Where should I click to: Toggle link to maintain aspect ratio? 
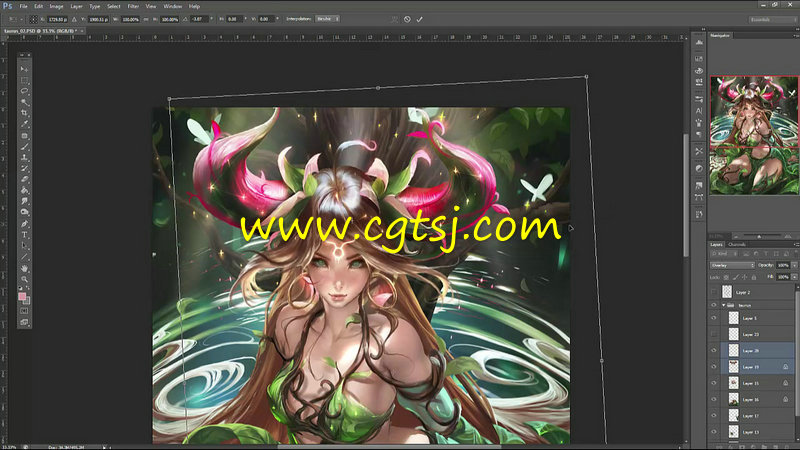146,19
